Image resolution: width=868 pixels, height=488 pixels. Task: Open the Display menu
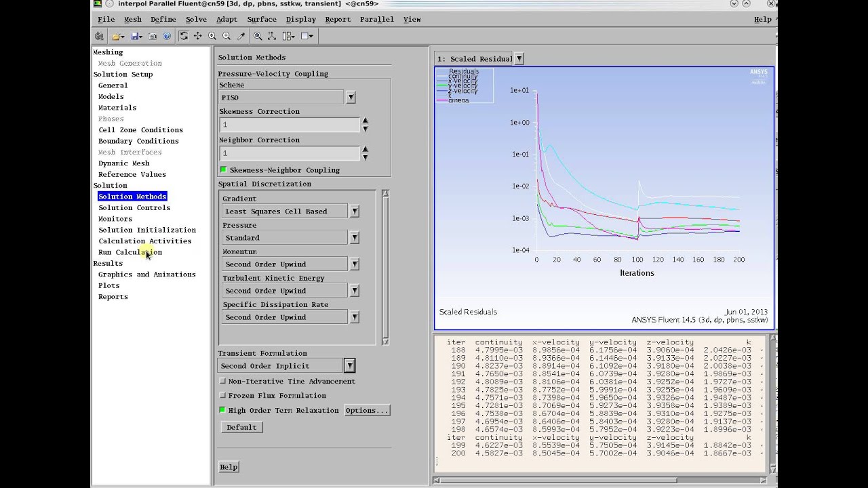(x=301, y=19)
